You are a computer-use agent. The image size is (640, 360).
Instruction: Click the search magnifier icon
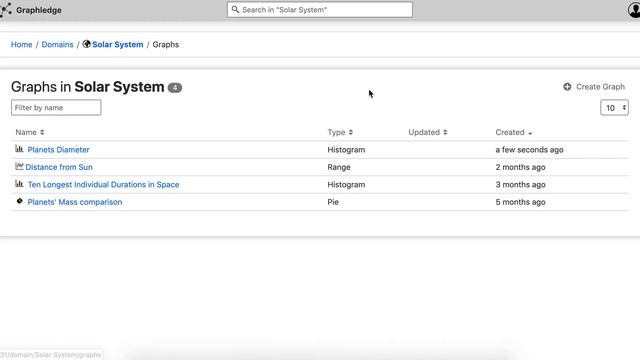coord(235,9)
